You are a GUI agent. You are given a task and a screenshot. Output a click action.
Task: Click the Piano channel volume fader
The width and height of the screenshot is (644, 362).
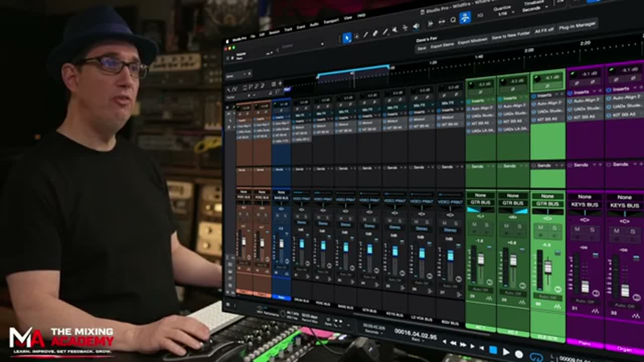click(585, 287)
